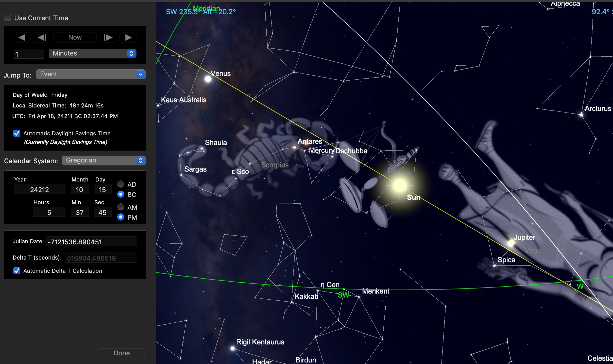Click the Year input field

[x=40, y=190]
